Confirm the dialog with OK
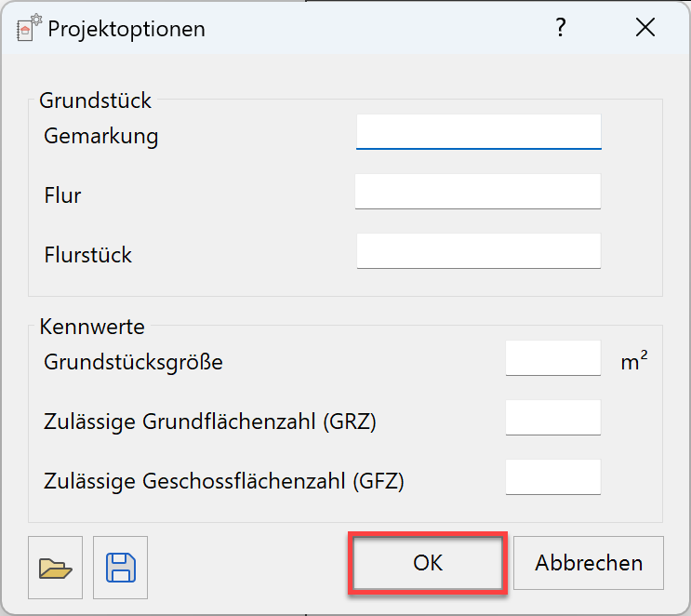The width and height of the screenshot is (691, 616). tap(428, 563)
